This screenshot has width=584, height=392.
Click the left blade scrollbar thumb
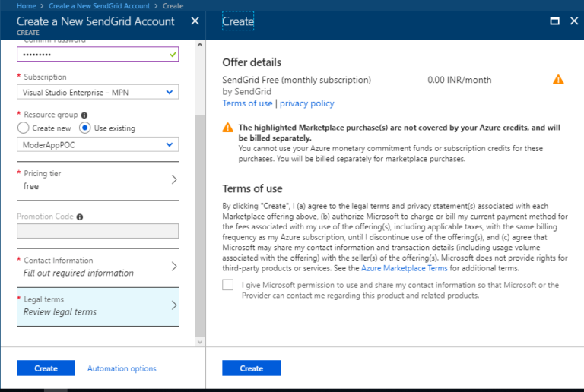(x=200, y=225)
